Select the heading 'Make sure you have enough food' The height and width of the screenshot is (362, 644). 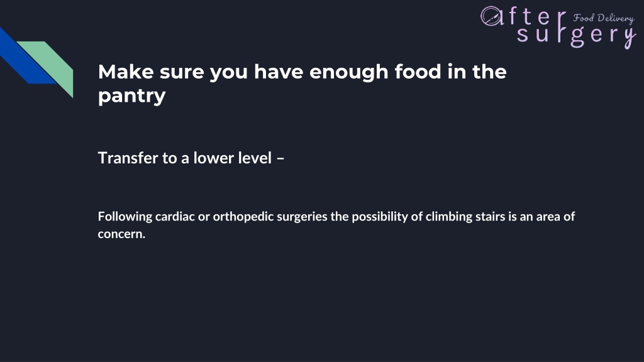(272, 72)
